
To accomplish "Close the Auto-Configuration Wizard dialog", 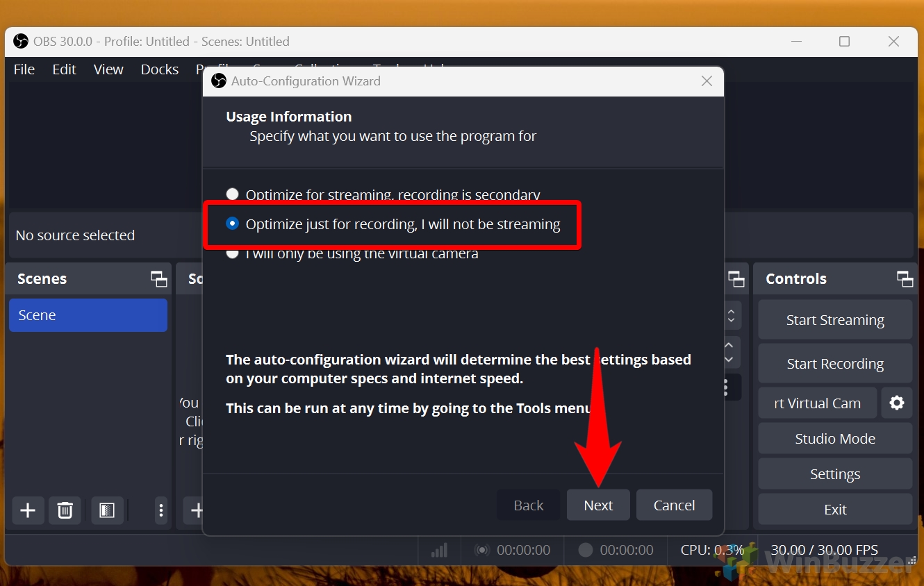I will tap(707, 81).
